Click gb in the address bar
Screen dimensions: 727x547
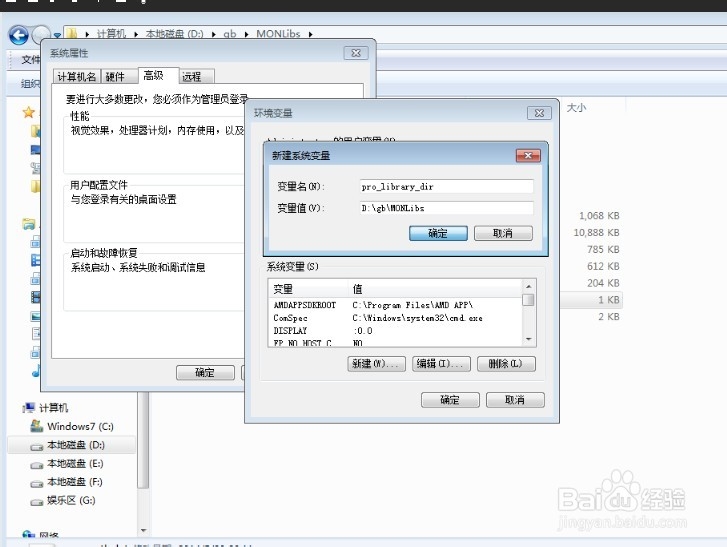(230, 34)
